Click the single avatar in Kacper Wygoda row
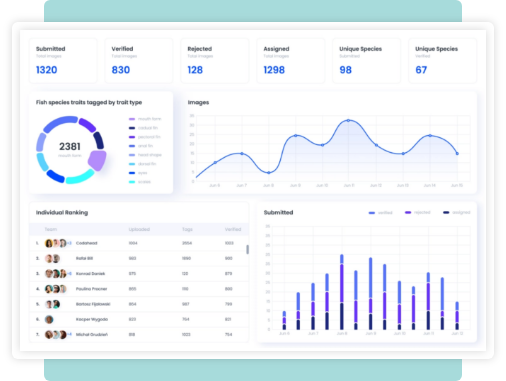Image resolution: width=506 pixels, height=381 pixels. pyautogui.click(x=49, y=319)
